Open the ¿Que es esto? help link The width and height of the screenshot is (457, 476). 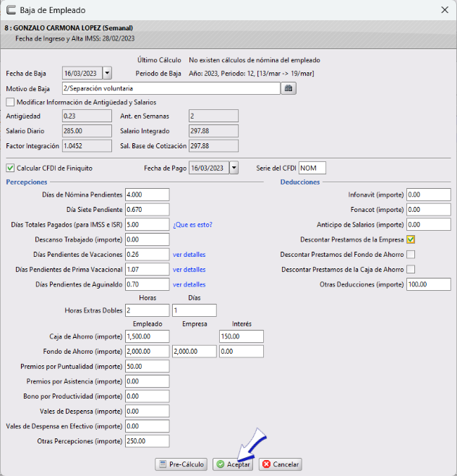pos(192,225)
